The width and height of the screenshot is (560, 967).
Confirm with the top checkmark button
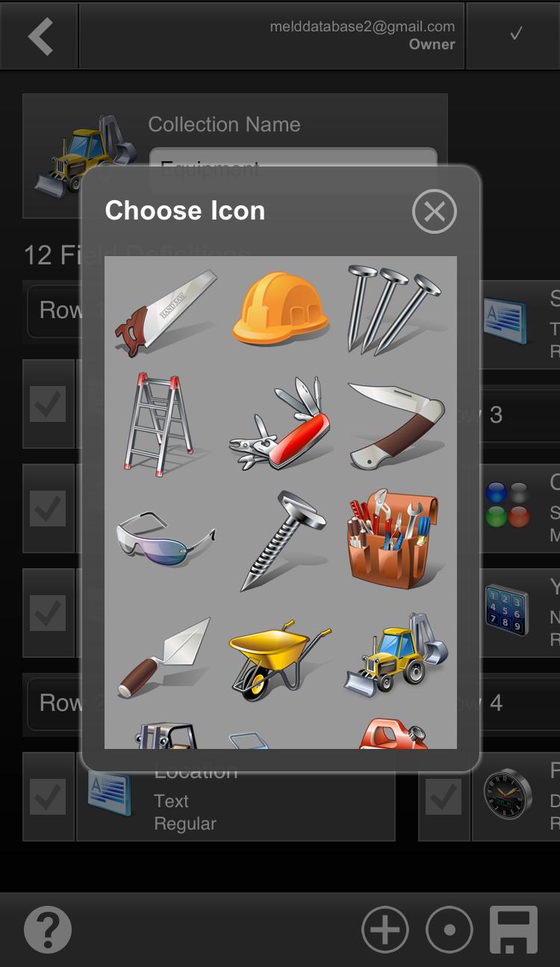[516, 34]
